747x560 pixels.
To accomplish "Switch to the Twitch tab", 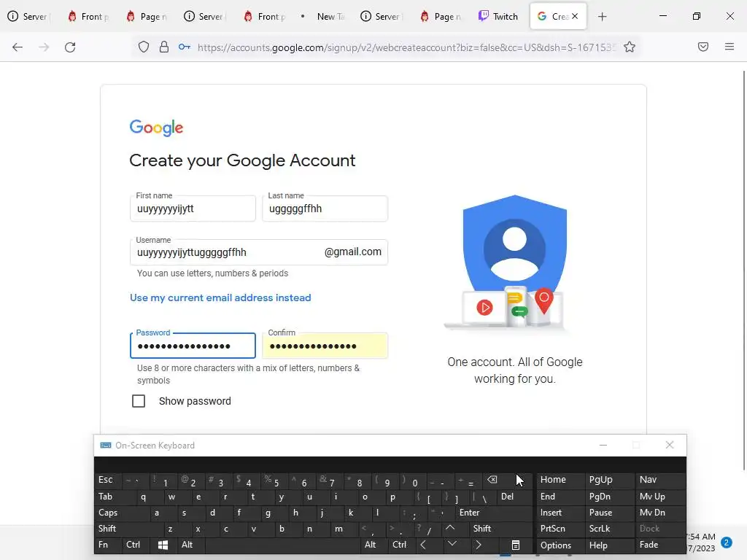I will point(498,17).
